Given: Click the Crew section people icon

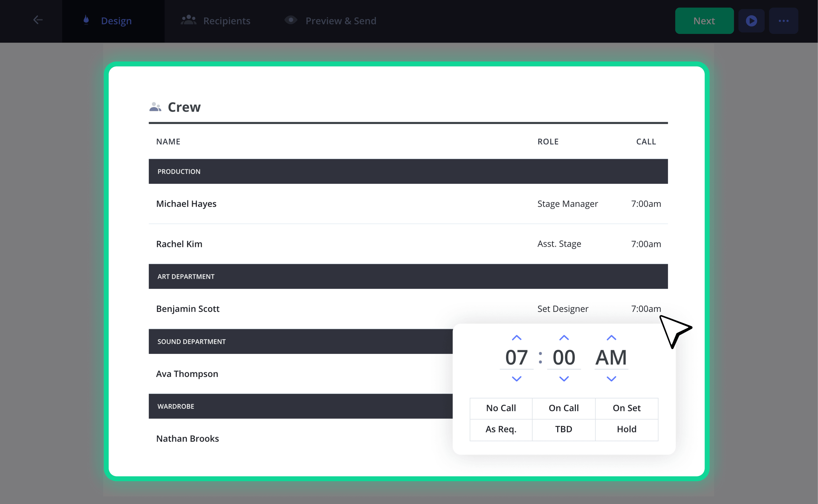Looking at the screenshot, I should point(155,107).
